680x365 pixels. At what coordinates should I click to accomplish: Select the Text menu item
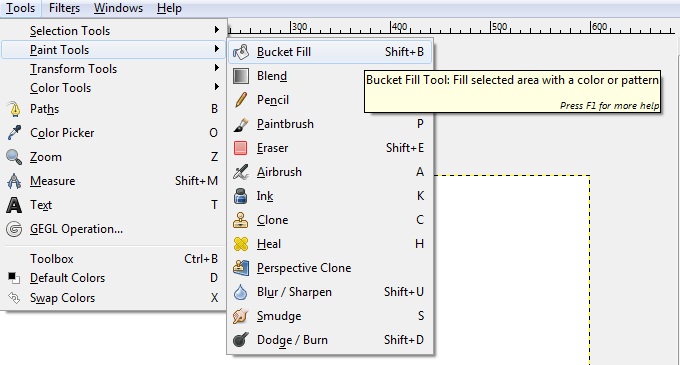114,205
